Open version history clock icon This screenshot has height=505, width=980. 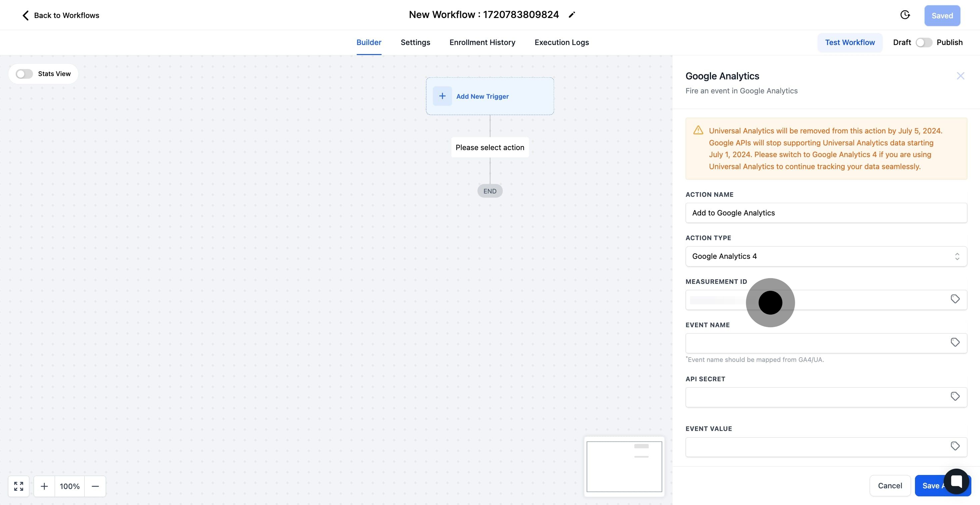905,15
